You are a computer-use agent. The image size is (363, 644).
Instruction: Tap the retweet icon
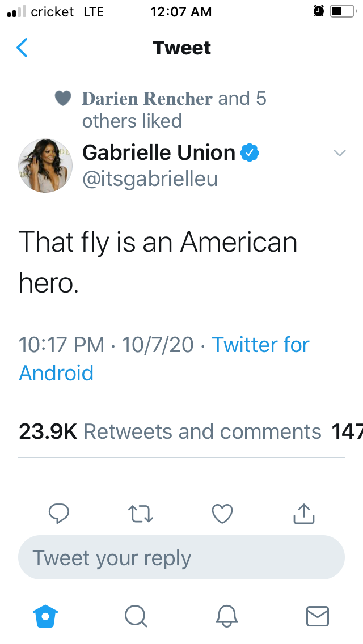pos(141,514)
